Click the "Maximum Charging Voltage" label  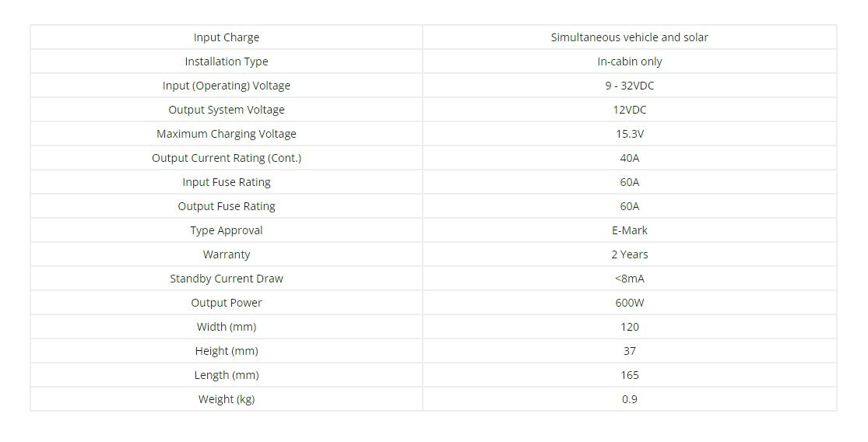click(x=226, y=134)
